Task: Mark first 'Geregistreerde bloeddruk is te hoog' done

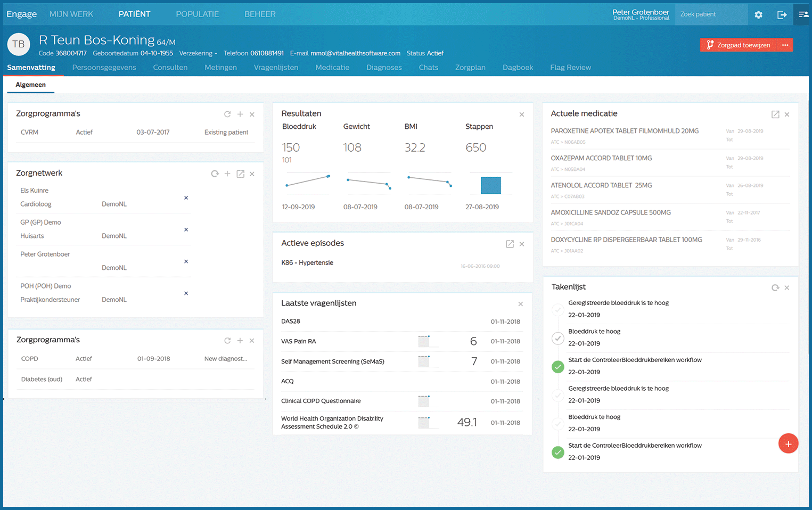Action: [557, 310]
